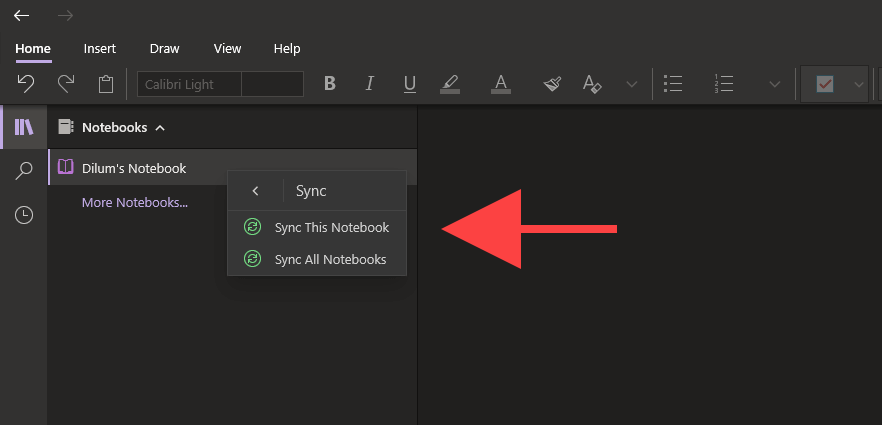The height and width of the screenshot is (425, 882).
Task: Click the Format Painter brush icon
Action: 552,84
